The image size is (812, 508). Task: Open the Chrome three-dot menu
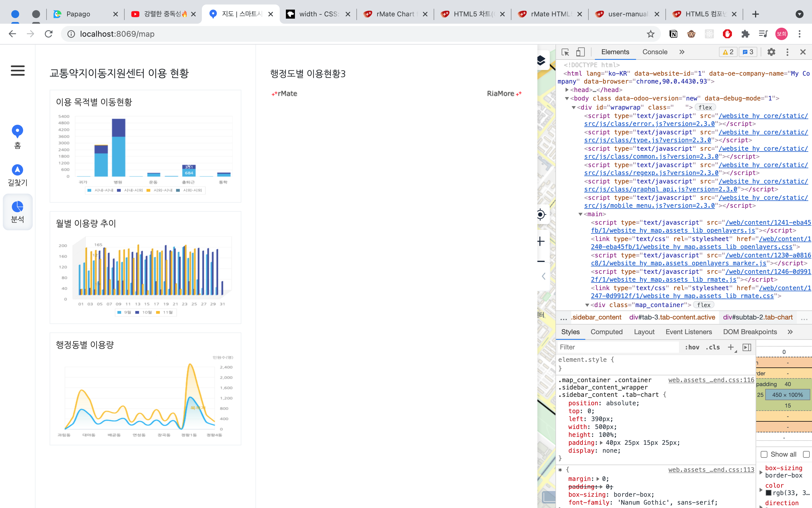[800, 34]
